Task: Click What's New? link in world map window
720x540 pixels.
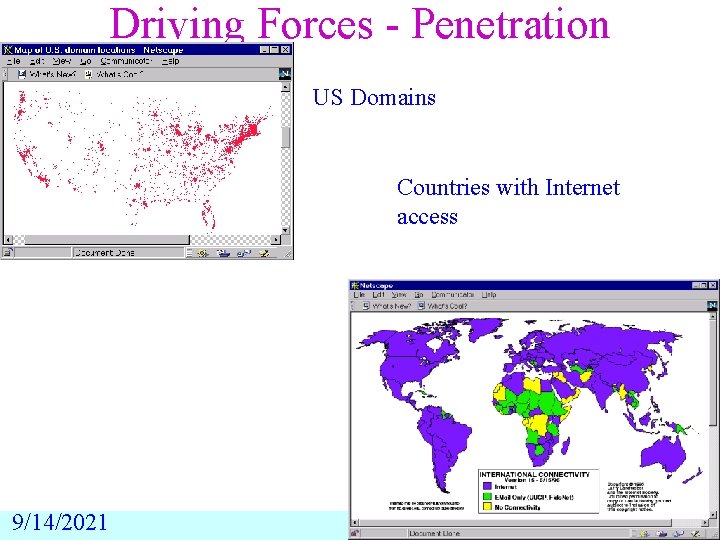Action: [x=391, y=306]
